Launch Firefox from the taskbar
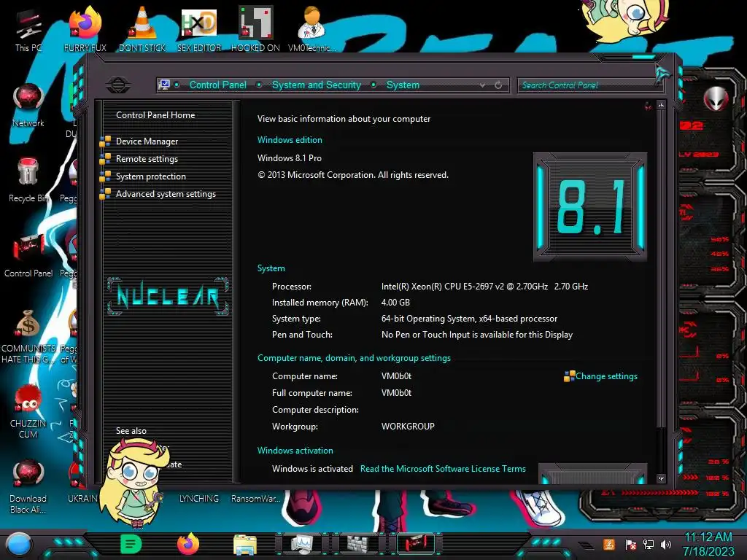Screen dimensions: 747x560 (187, 544)
